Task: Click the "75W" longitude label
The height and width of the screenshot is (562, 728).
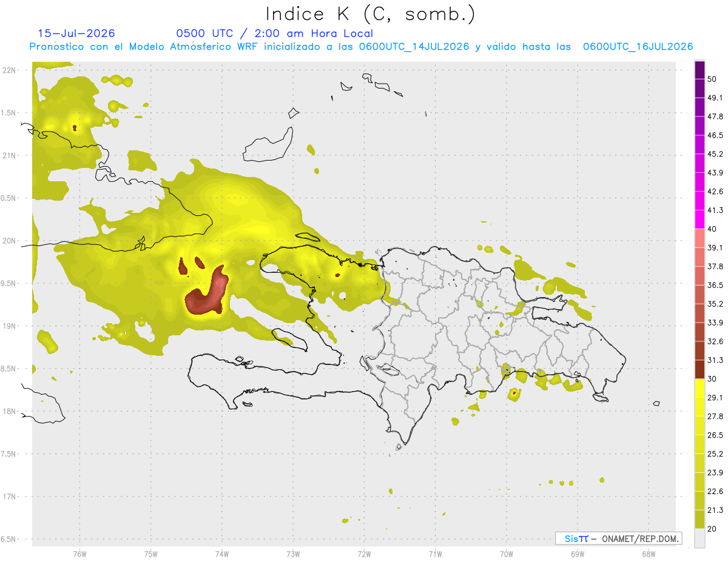Action: 150,554
